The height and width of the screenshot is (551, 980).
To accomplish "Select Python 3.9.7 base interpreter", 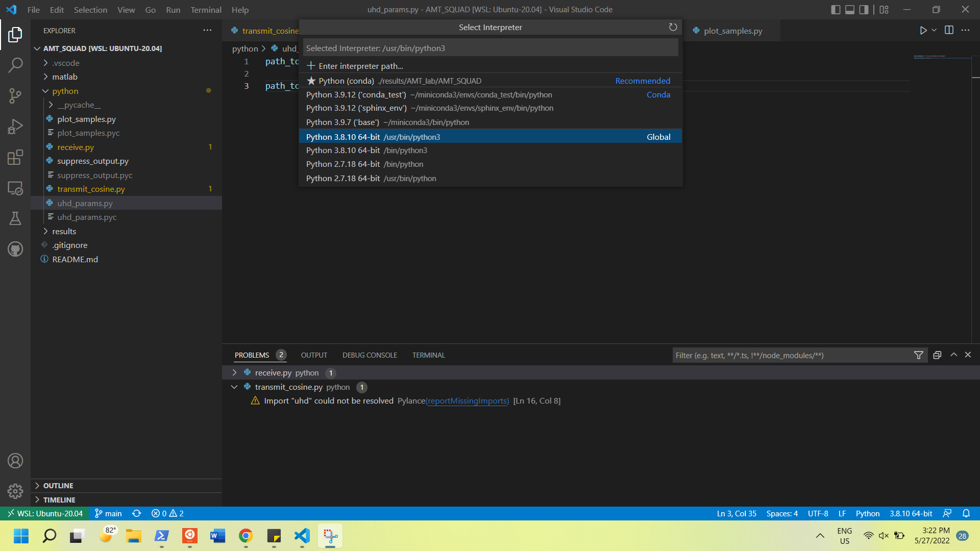I will click(x=491, y=122).
